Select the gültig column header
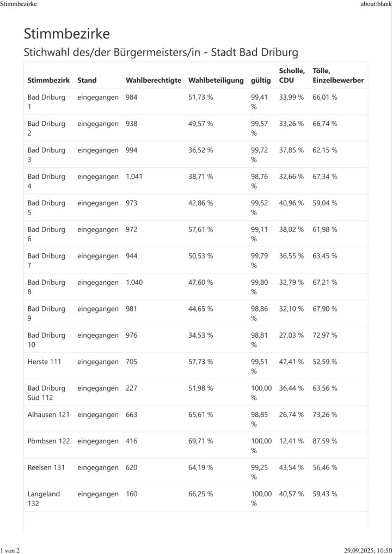The image size is (392, 554). coord(260,80)
